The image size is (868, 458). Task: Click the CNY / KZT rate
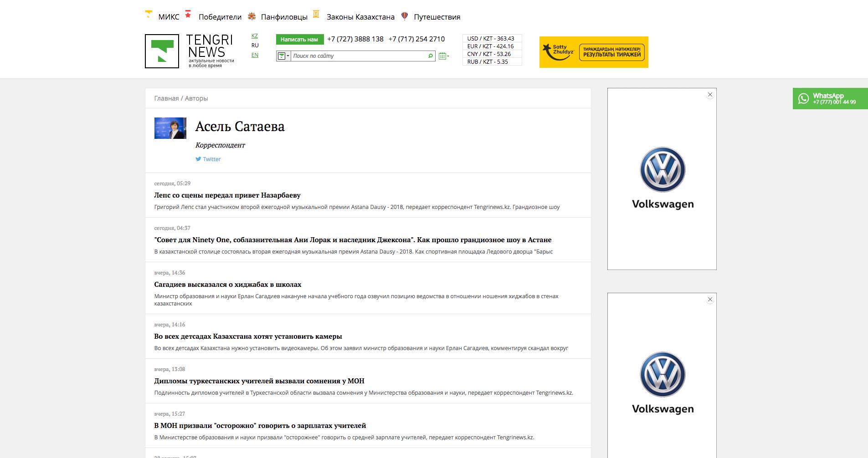click(492, 54)
